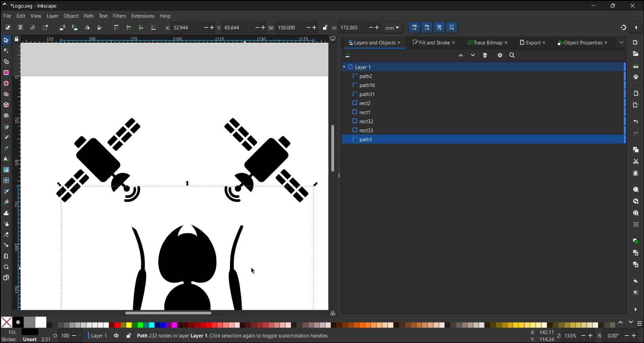The image size is (644, 343).
Task: Select the Connector tool
Action: [6, 245]
